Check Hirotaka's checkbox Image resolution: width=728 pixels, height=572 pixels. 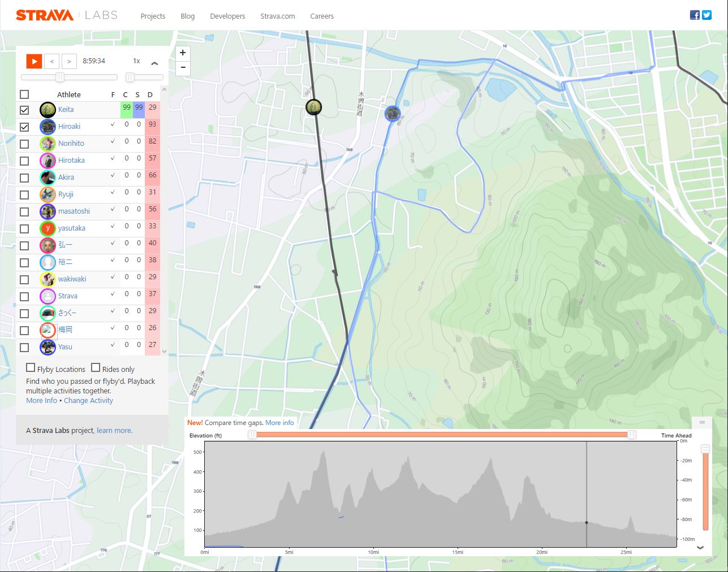click(24, 161)
